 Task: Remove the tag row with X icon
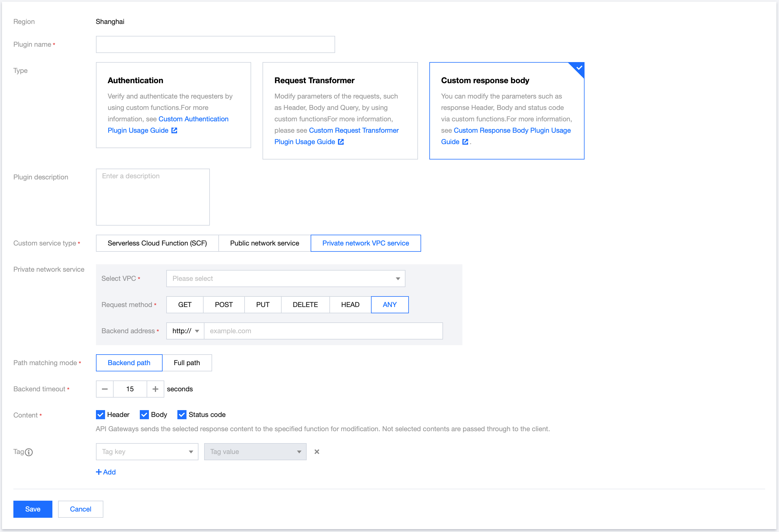click(317, 452)
